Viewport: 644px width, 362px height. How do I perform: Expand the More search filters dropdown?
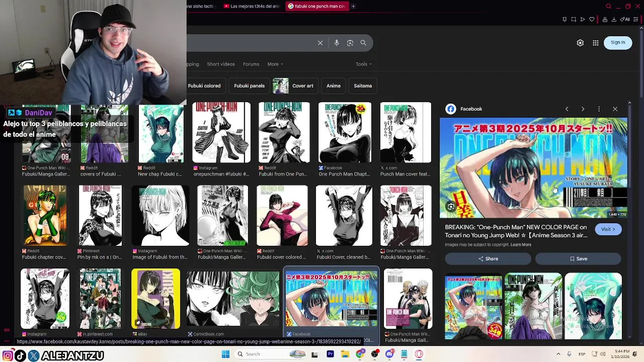tap(275, 64)
